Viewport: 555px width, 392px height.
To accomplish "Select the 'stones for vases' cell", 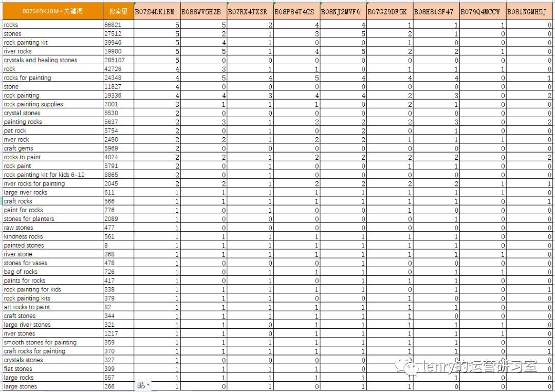I will pos(53,263).
